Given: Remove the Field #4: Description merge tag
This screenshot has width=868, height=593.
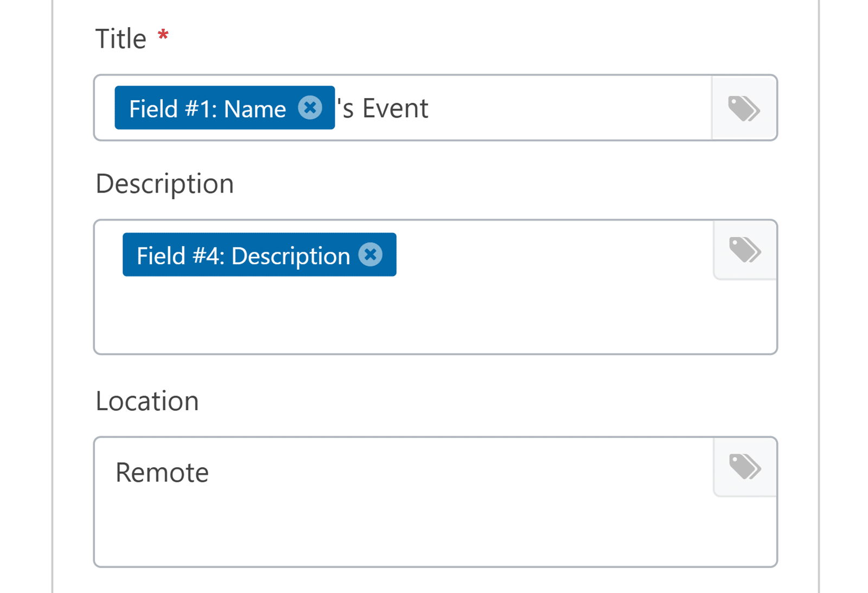Looking at the screenshot, I should 371,254.
